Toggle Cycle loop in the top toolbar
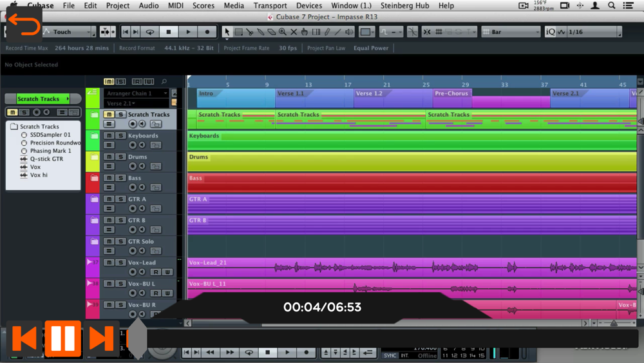 click(150, 32)
